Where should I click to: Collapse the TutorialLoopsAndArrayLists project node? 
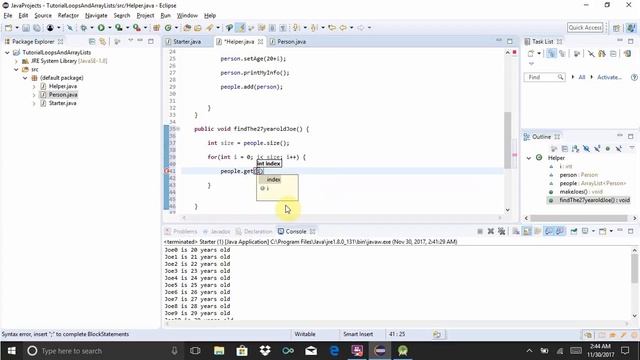point(7,53)
